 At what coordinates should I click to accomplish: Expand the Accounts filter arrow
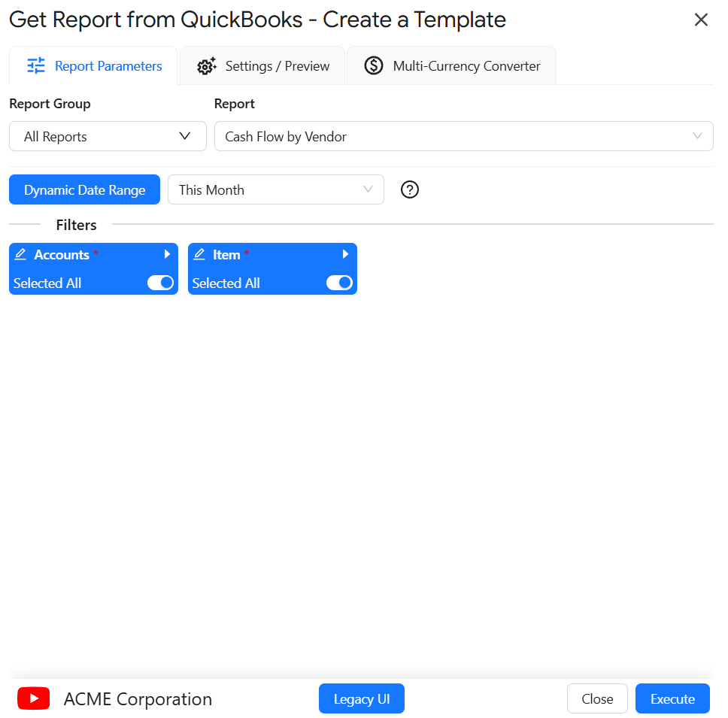[167, 254]
